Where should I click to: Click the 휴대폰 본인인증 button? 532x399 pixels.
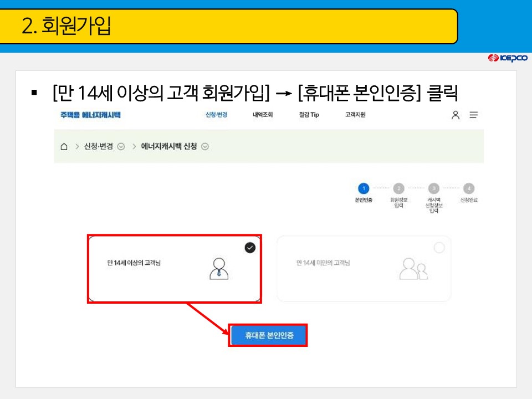coord(268,335)
